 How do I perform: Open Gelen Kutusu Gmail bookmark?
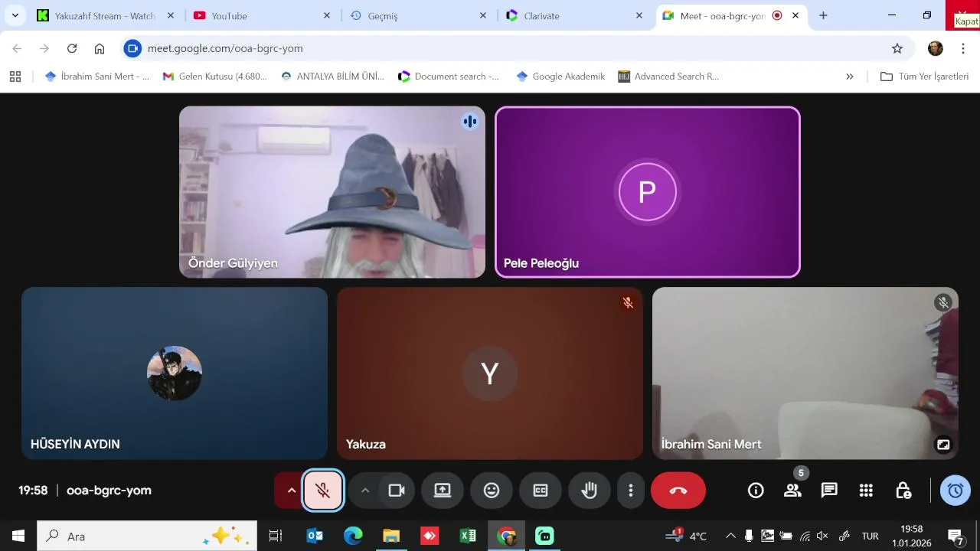(x=215, y=77)
